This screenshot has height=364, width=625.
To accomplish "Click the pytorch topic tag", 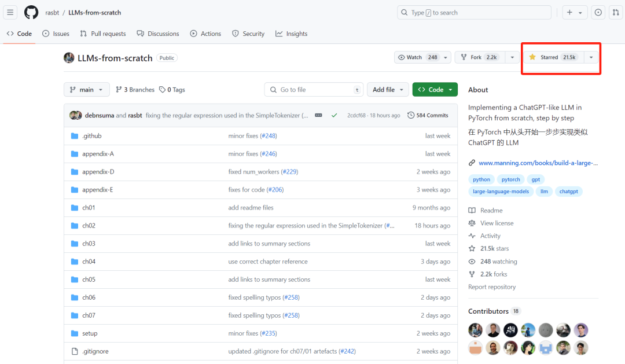I will point(510,179).
